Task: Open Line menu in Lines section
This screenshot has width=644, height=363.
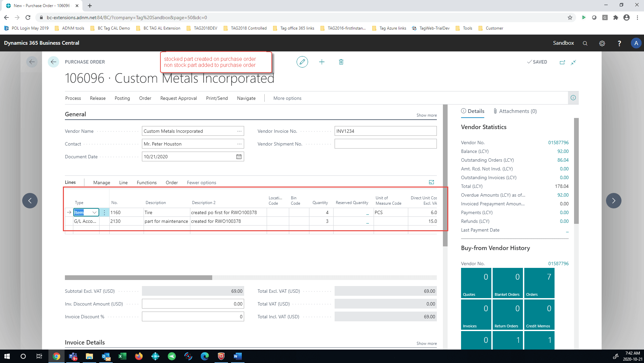Action: [x=123, y=183]
